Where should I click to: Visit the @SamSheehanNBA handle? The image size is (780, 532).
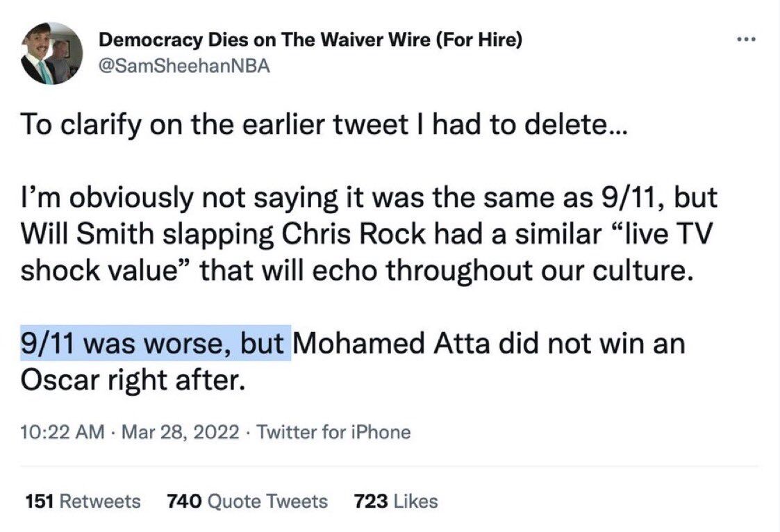click(x=185, y=65)
